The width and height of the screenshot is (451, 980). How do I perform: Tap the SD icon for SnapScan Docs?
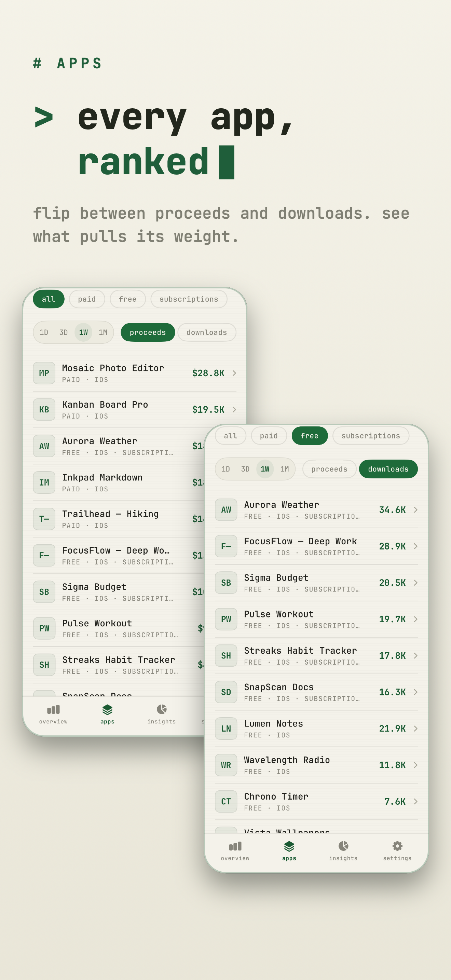[x=226, y=692]
